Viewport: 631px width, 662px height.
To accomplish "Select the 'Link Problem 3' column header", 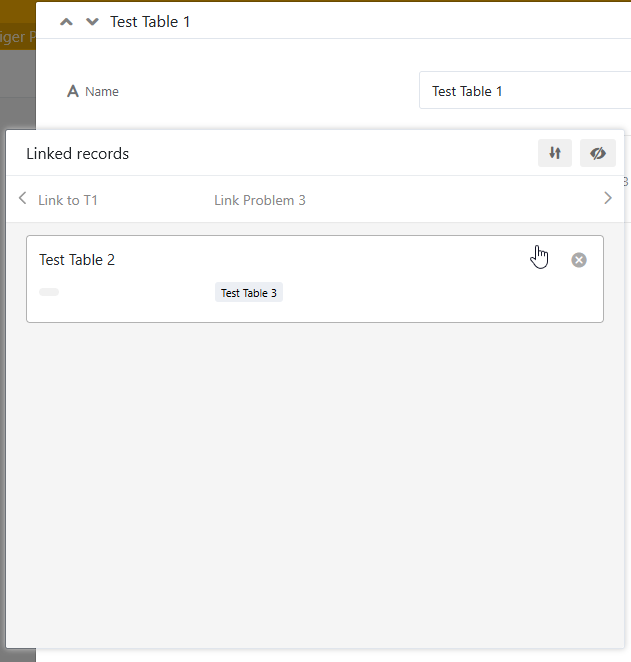I will [x=260, y=200].
